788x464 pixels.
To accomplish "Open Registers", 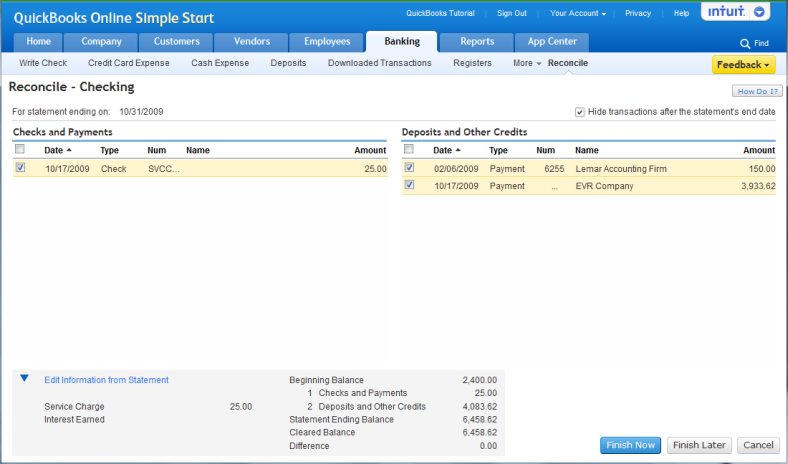I will click(472, 63).
